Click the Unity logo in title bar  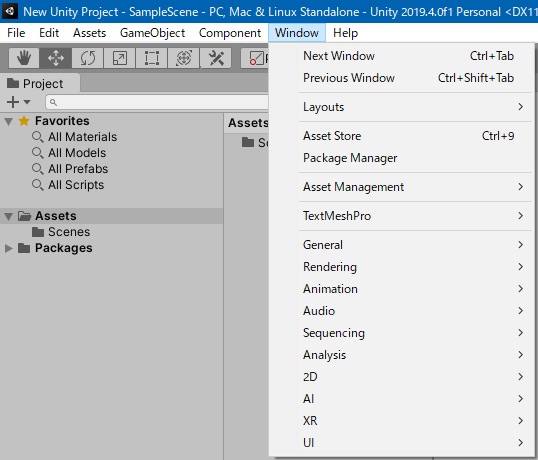[10, 11]
